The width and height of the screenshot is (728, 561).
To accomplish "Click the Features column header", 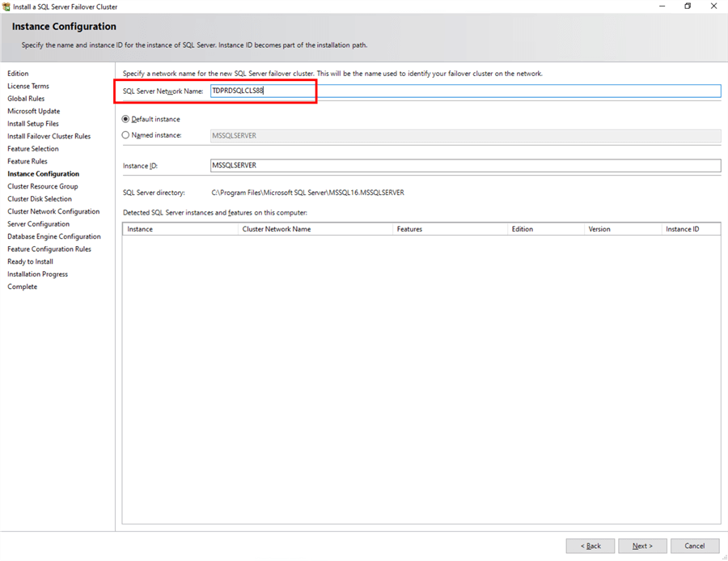I will click(450, 229).
